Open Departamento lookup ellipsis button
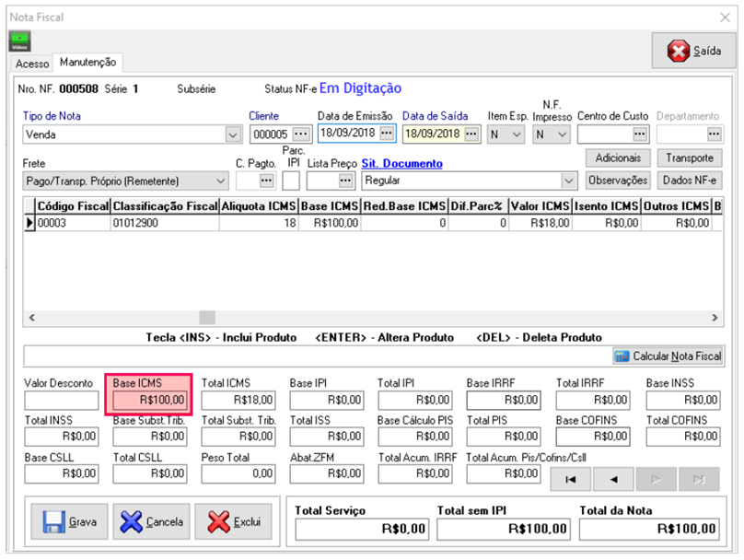The height and width of the screenshot is (560, 744). 714,134
